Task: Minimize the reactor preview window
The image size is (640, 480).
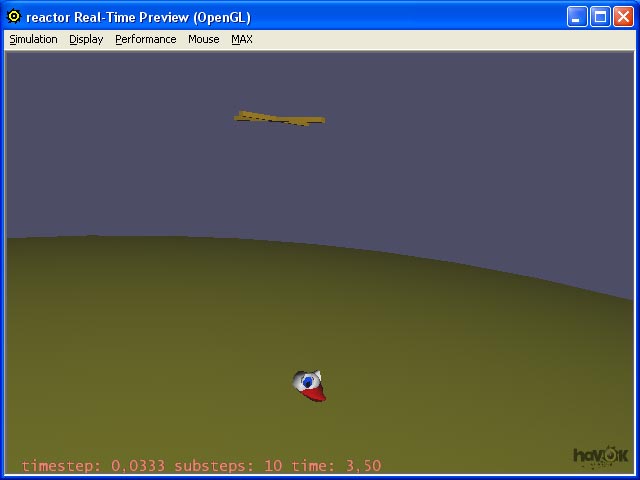Action: coord(577,17)
